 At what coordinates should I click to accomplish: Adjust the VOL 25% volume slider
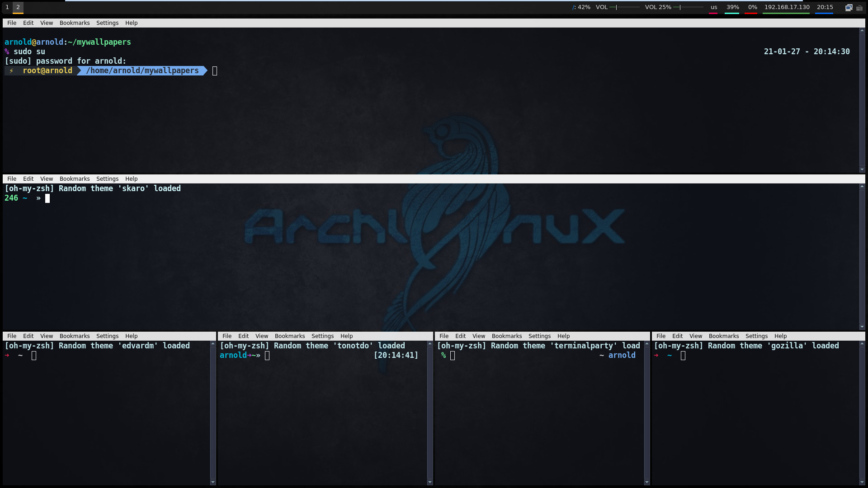click(x=688, y=7)
